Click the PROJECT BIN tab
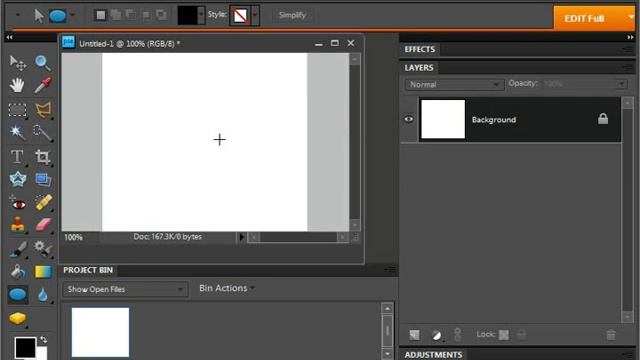 [x=88, y=270]
